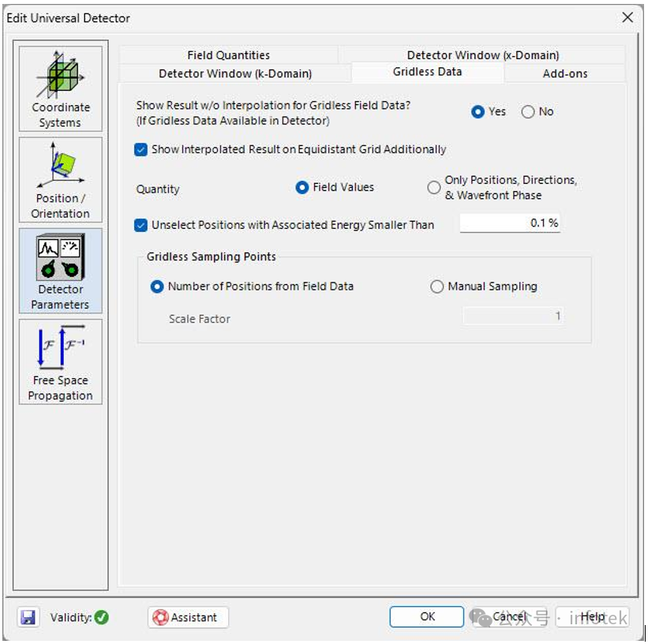Viewport: 648px width, 644px height.
Task: Switch to the Add-ons tab
Action: coord(567,73)
